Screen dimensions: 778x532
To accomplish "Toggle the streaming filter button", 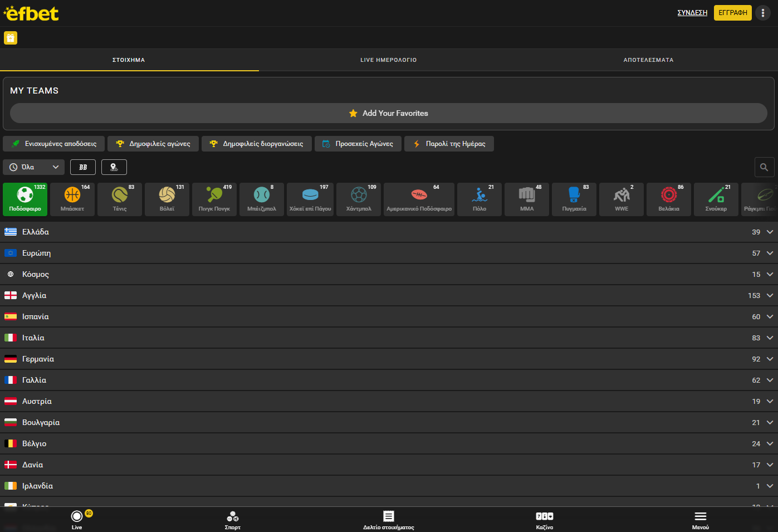I will click(114, 167).
